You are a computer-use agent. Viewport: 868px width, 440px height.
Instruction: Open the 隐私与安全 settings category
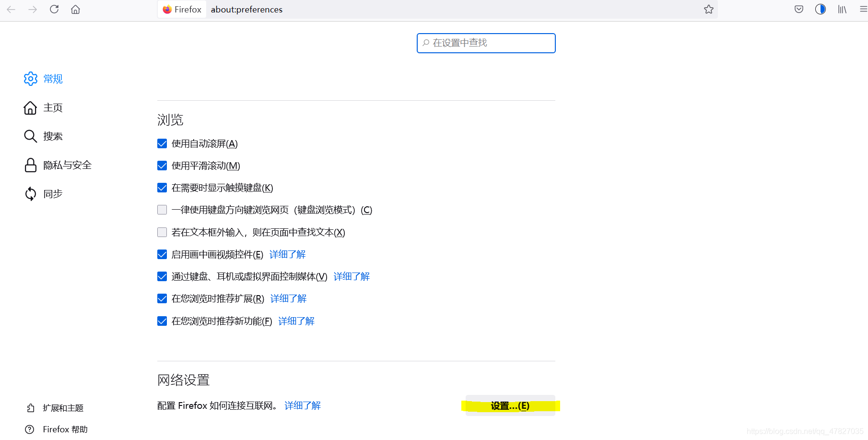(67, 165)
